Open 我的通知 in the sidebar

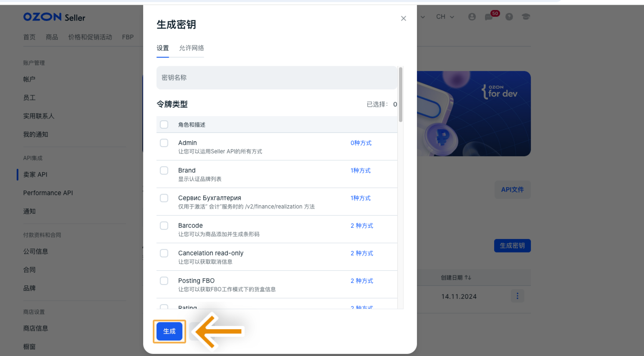pyautogui.click(x=36, y=135)
